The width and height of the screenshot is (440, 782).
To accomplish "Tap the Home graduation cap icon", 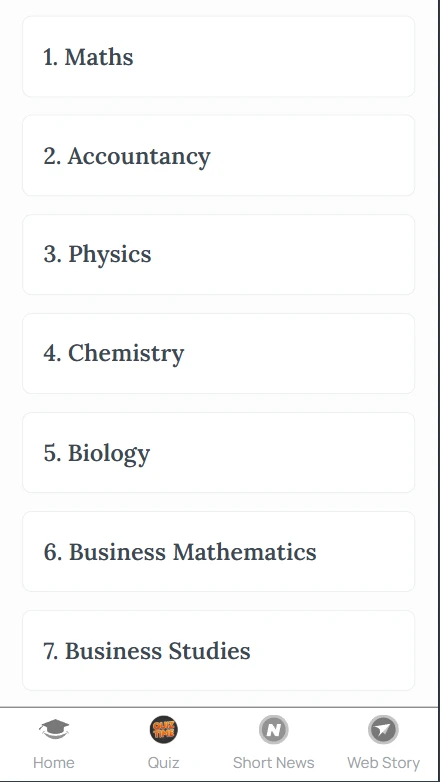I will coord(54,730).
